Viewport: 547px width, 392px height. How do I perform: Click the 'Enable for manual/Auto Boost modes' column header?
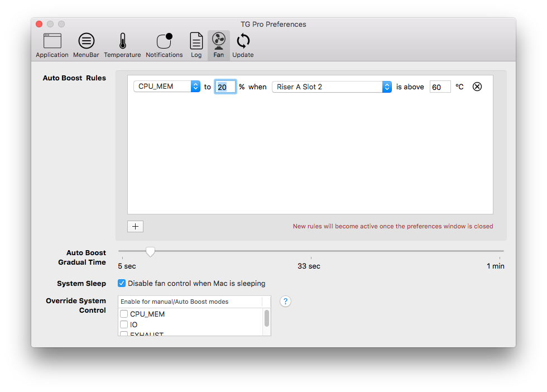[190, 302]
